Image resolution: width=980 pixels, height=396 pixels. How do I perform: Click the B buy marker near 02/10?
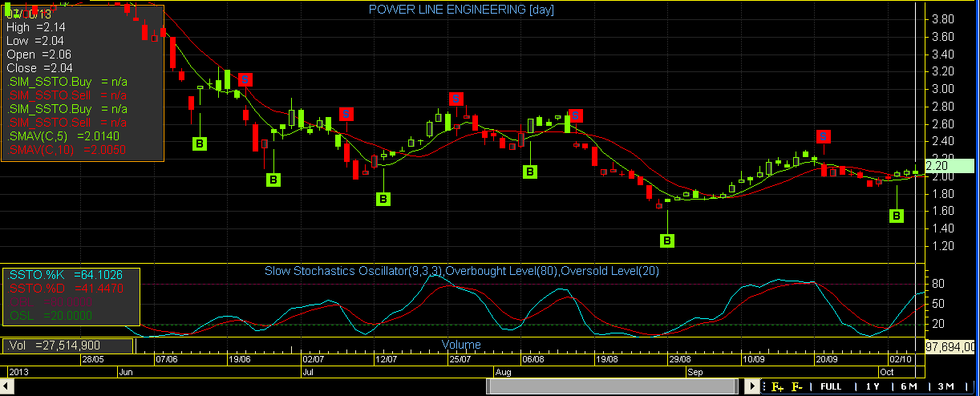point(897,216)
